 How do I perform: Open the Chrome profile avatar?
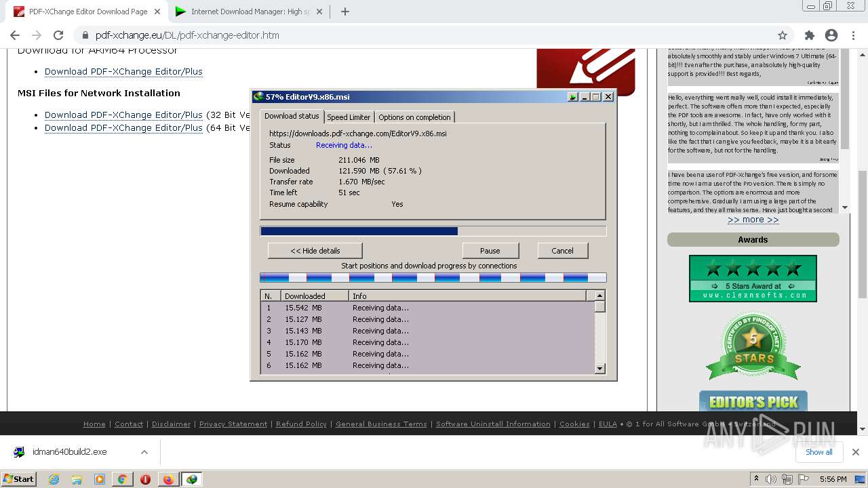click(831, 35)
